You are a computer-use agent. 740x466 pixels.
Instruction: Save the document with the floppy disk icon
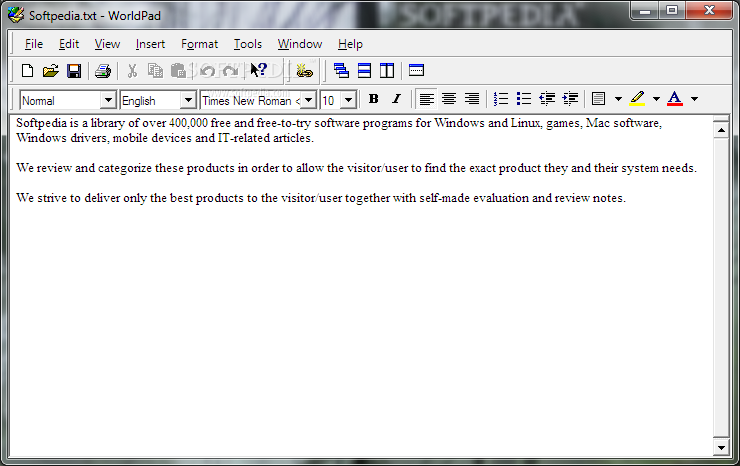click(x=74, y=71)
